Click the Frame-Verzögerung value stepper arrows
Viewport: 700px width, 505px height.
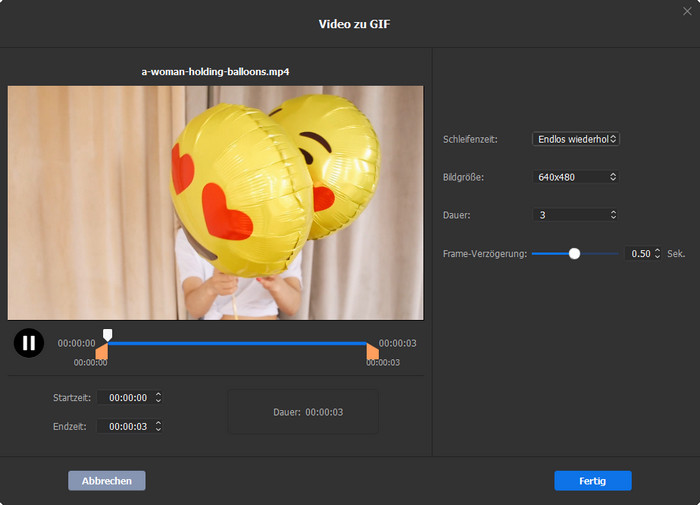coord(658,254)
